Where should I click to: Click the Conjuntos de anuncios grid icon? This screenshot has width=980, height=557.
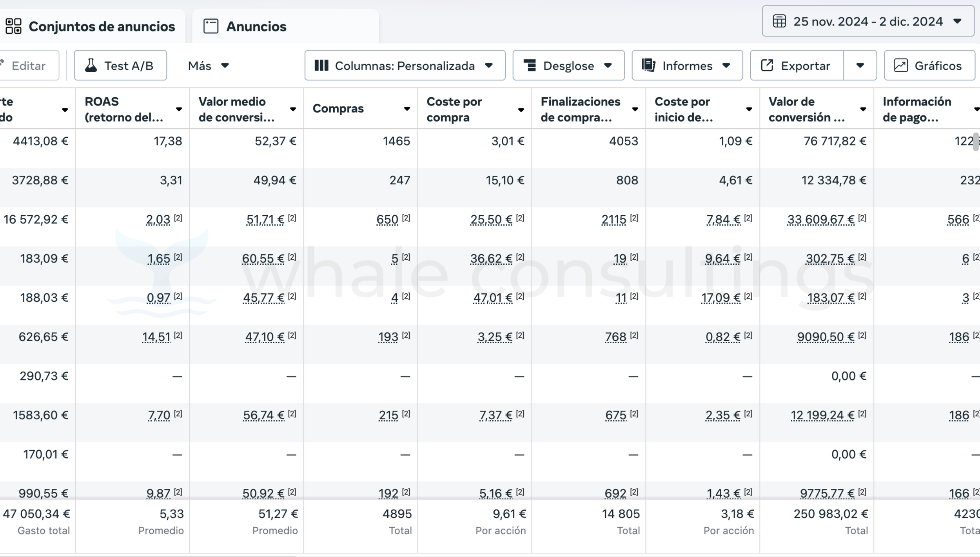pos(13,26)
